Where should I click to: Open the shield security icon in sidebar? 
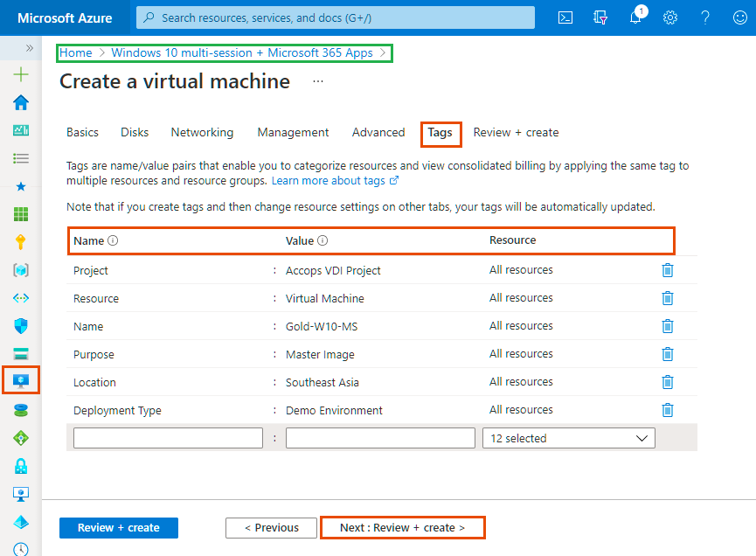point(21,326)
